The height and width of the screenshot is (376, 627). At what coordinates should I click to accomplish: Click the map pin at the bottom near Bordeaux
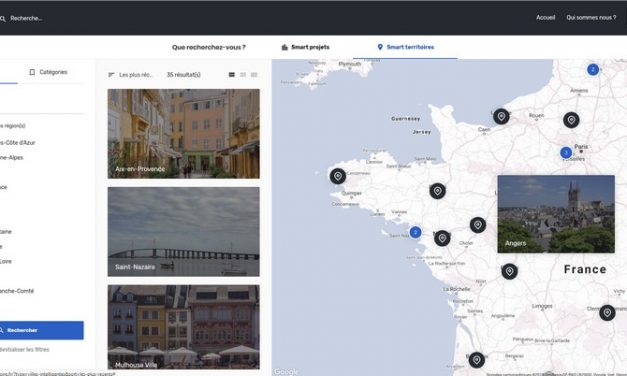[x=476, y=360]
